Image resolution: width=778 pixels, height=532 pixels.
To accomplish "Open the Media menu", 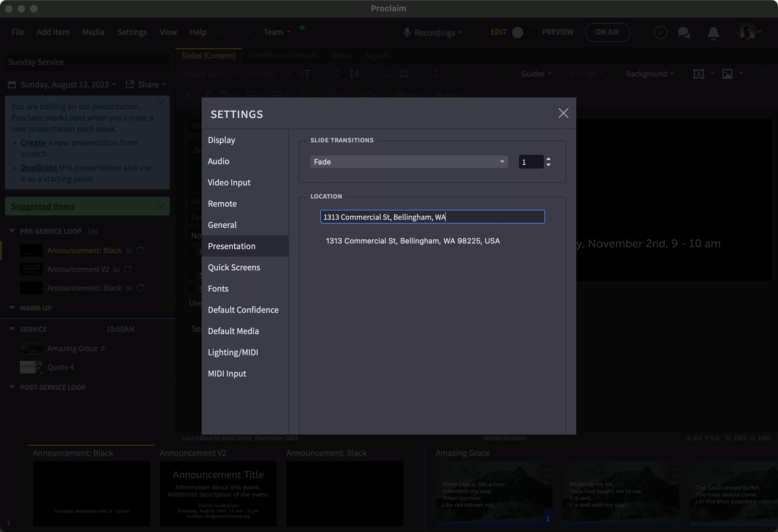I will pyautogui.click(x=93, y=32).
